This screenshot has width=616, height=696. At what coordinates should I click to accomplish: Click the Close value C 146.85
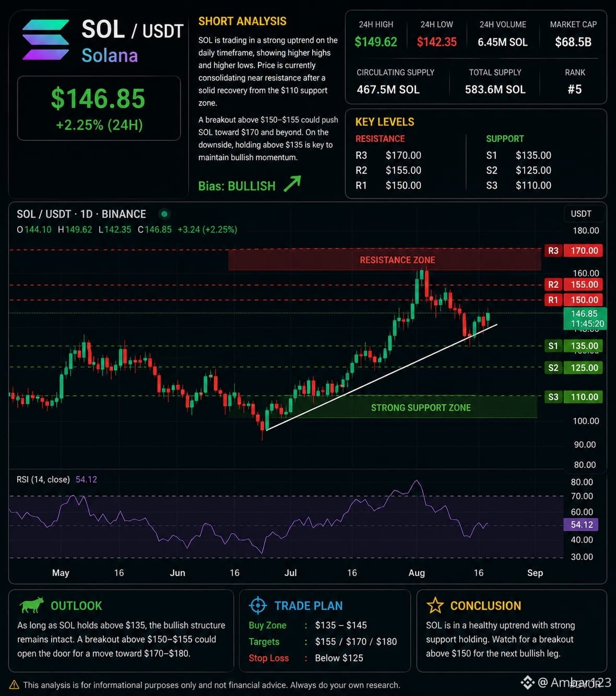pos(155,229)
